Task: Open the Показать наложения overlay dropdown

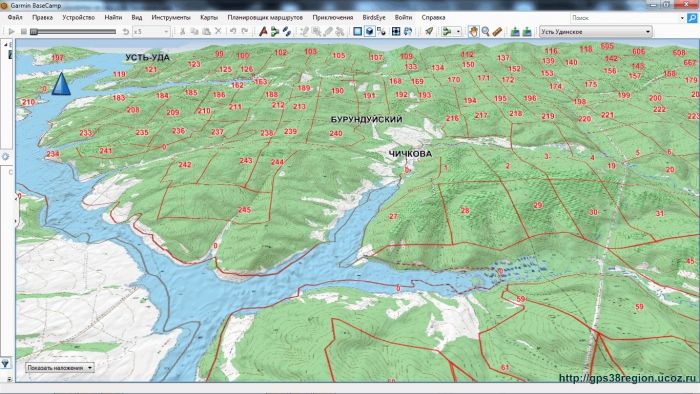Action: click(x=59, y=368)
